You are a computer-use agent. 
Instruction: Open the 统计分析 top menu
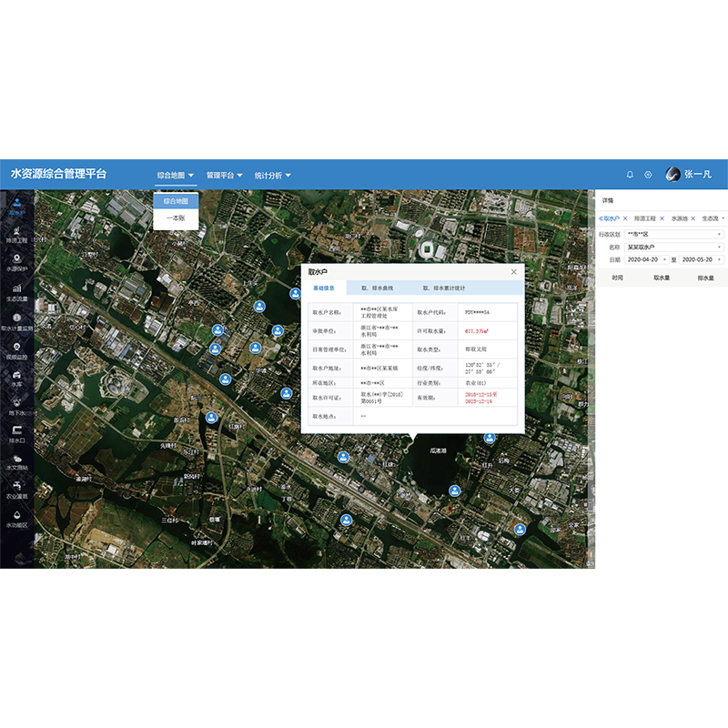point(272,175)
